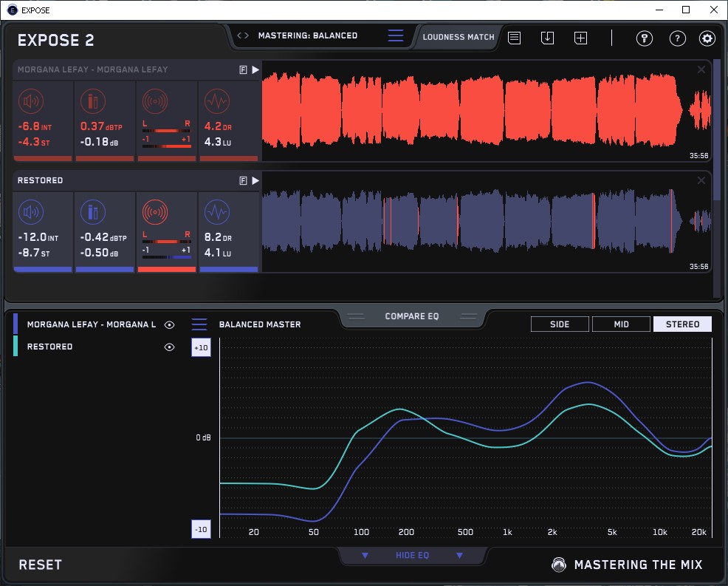Screen dimensions: 728x586
Task: Switch EQ view to Side
Action: 560,324
